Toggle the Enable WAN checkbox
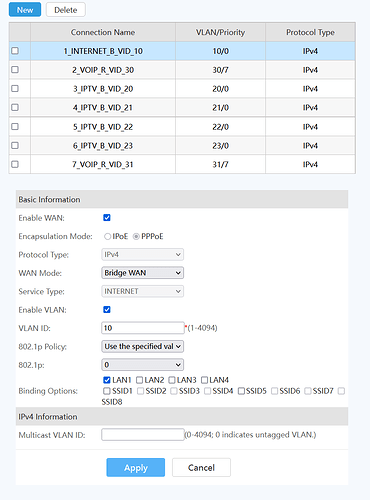Image resolution: width=370 pixels, height=500 pixels. click(107, 218)
